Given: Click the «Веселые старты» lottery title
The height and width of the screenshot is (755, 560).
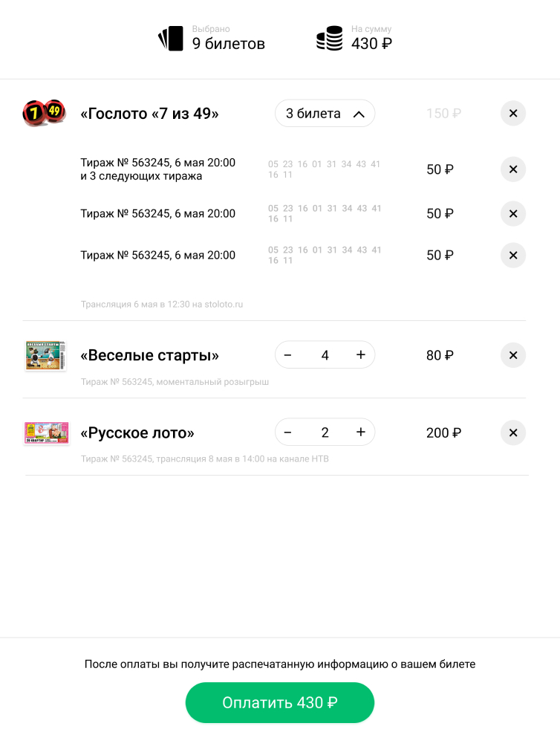Looking at the screenshot, I should click(x=149, y=355).
